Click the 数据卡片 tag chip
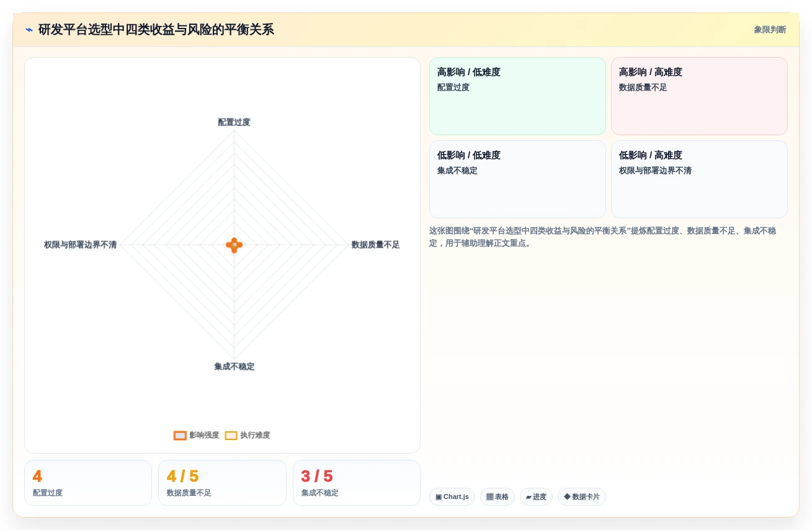Screen dimensions: 812x530 pyautogui.click(x=582, y=497)
